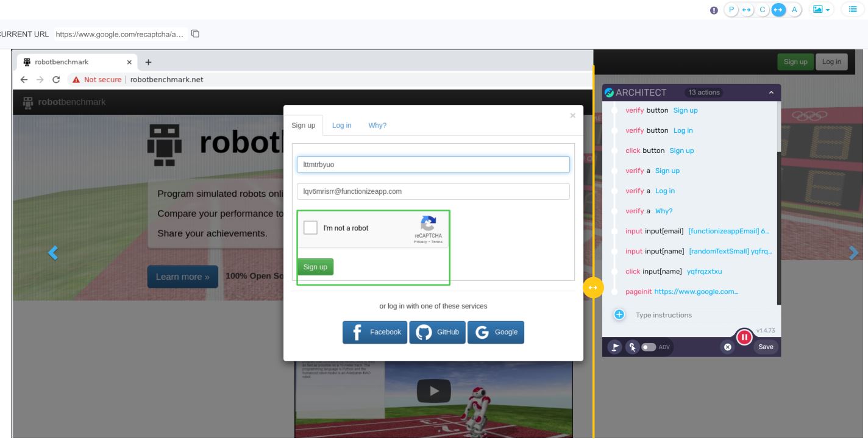The width and height of the screenshot is (868, 446).
Task: Open the reCAPTCHA Privacy link
Action: coord(421,242)
